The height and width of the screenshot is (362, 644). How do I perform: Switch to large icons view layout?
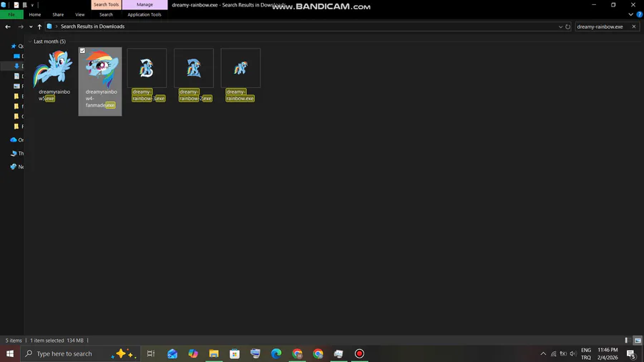point(638,341)
